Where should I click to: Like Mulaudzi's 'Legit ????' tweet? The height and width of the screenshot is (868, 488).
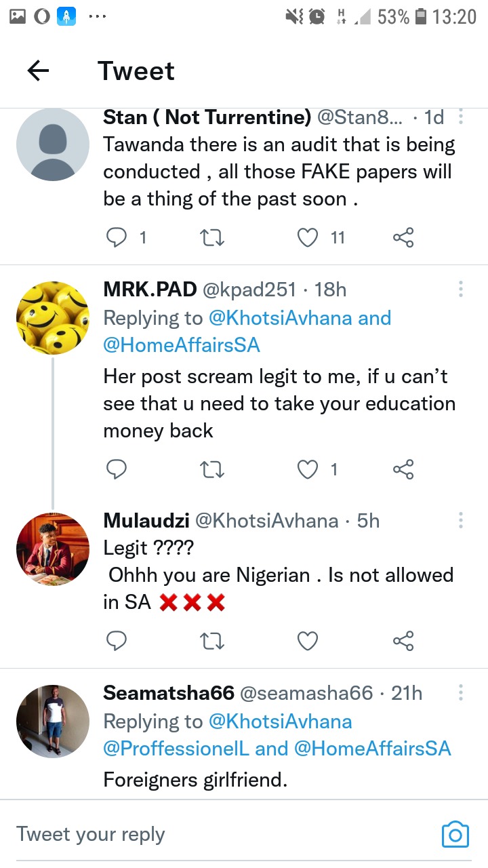(x=308, y=640)
